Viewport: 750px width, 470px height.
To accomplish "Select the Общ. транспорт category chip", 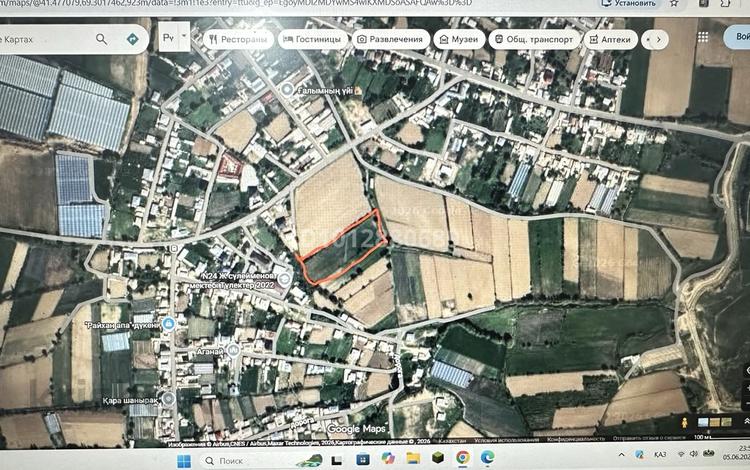I will click(x=534, y=39).
